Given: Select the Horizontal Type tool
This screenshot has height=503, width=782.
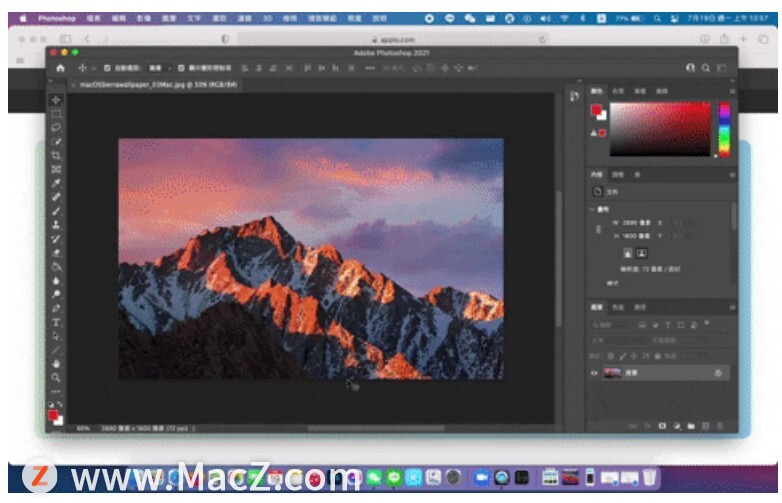Looking at the screenshot, I should (56, 323).
